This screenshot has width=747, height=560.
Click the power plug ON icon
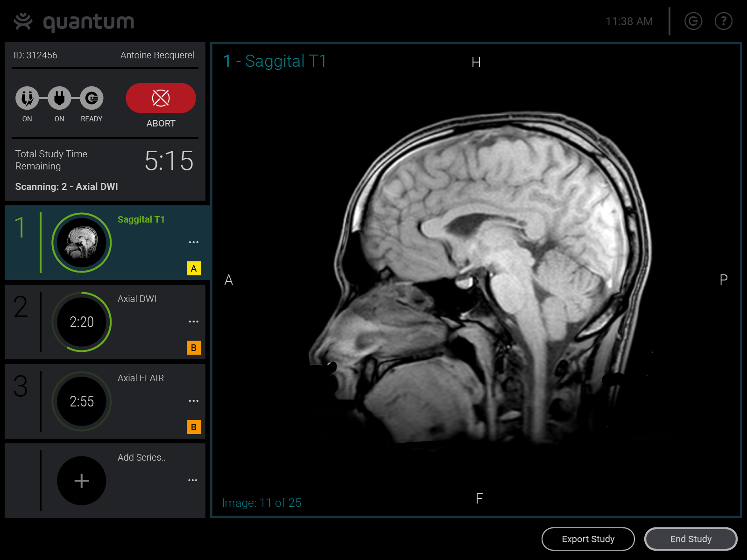(x=59, y=98)
